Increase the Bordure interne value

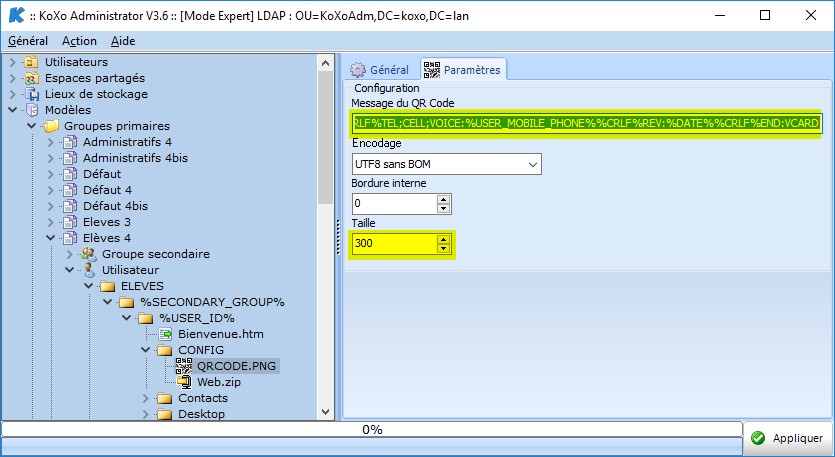click(443, 200)
